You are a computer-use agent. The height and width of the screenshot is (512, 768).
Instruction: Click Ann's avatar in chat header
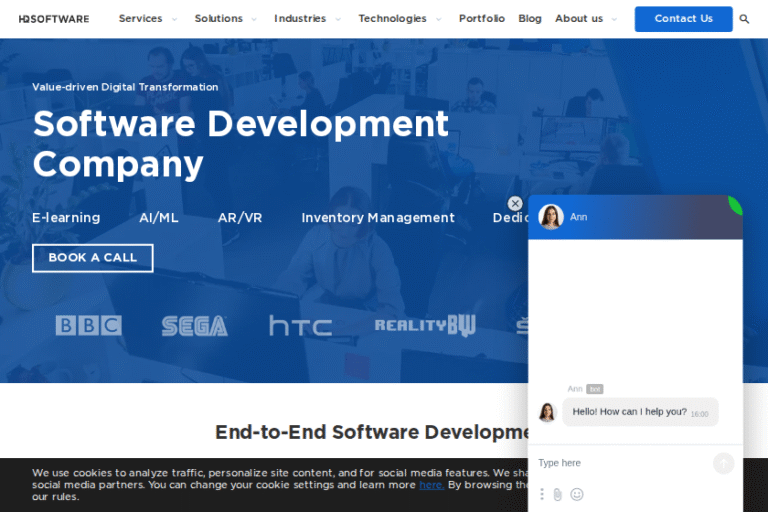(x=551, y=217)
